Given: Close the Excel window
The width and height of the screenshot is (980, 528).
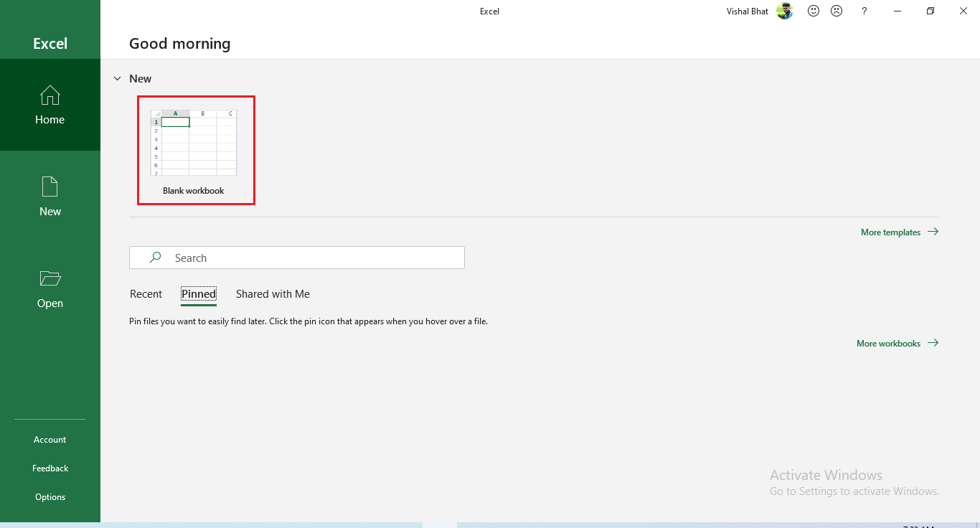Looking at the screenshot, I should point(963,11).
